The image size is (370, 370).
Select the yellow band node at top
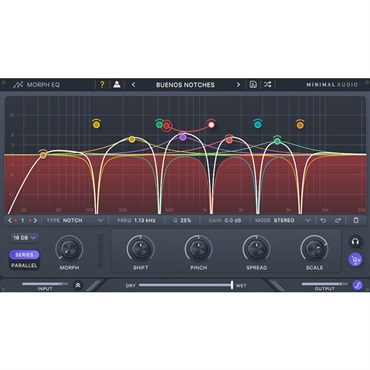tap(96, 125)
